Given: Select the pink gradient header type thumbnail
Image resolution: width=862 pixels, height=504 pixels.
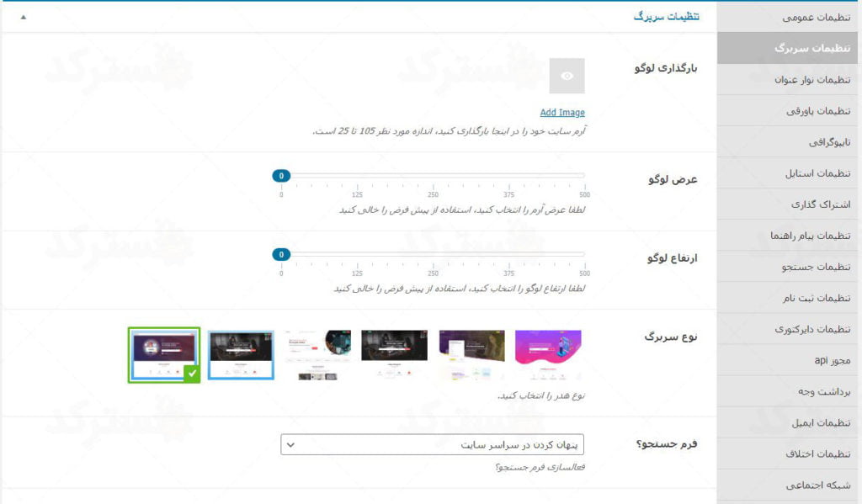Looking at the screenshot, I should coord(548,354).
